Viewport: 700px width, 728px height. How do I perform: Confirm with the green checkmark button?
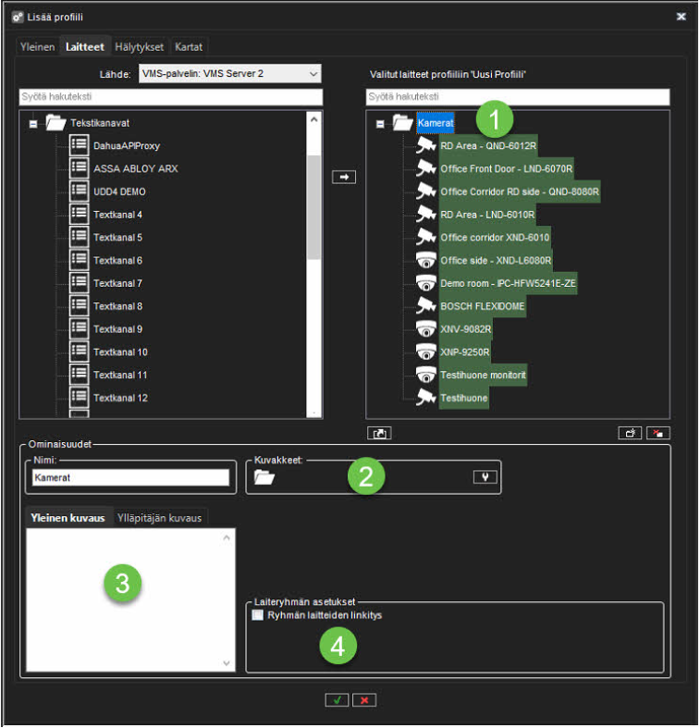point(337,700)
